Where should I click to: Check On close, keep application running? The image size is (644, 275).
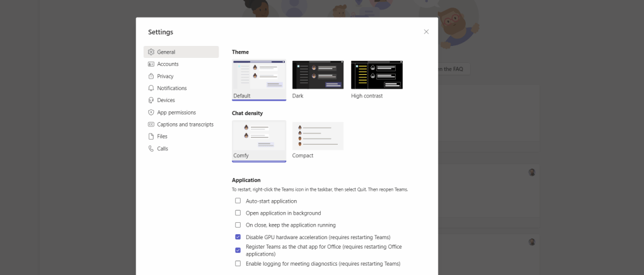tap(238, 225)
